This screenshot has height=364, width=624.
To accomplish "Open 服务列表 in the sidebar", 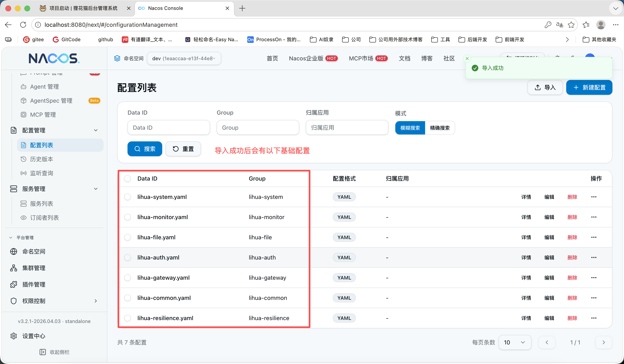I will (x=60, y=203).
